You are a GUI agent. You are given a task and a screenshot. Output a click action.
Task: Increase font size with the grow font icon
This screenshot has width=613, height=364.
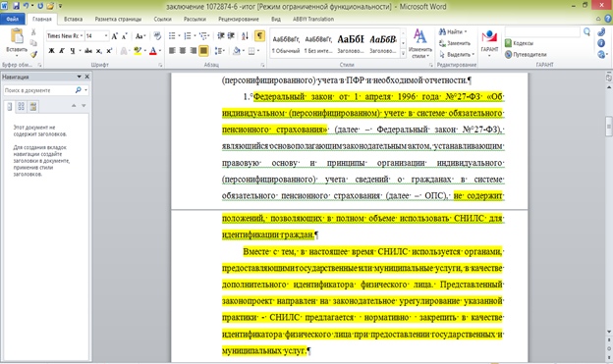(x=115, y=36)
